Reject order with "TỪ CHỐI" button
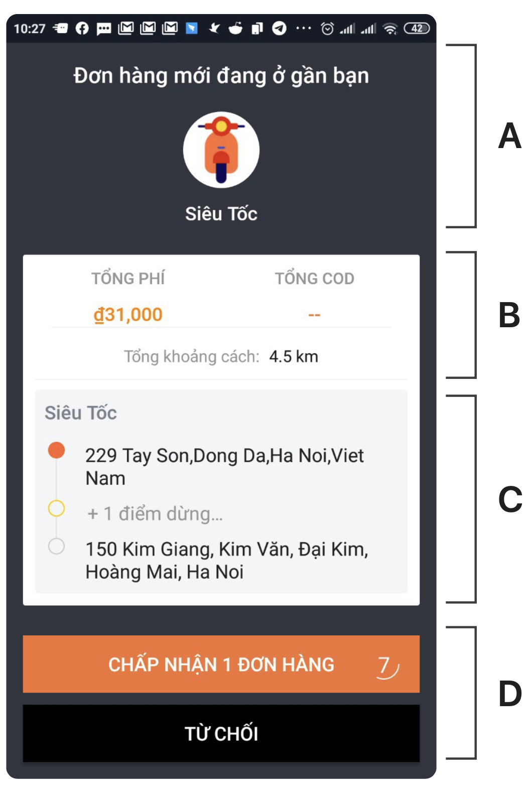 221,733
